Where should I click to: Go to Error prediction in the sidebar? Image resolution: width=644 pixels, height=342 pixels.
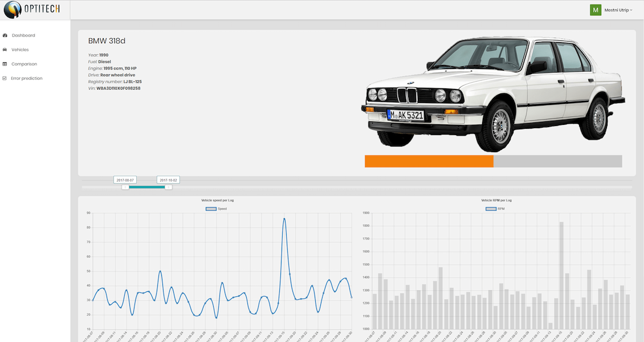(x=26, y=79)
